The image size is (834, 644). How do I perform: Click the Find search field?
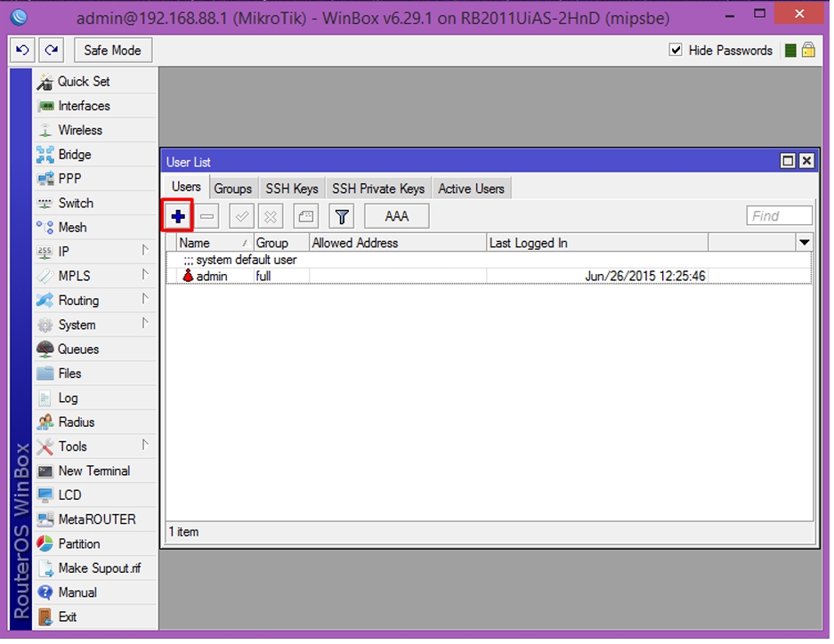(x=779, y=216)
